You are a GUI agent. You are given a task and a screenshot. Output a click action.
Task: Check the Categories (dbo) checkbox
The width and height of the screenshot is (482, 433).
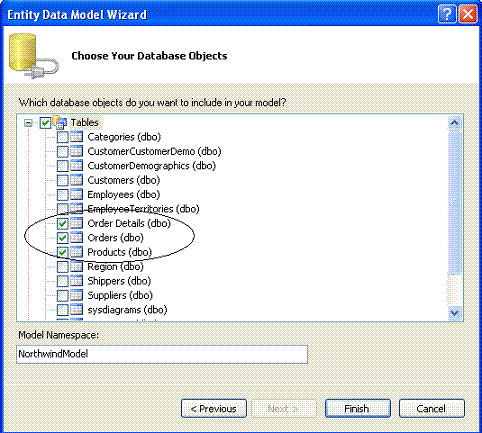(x=63, y=137)
